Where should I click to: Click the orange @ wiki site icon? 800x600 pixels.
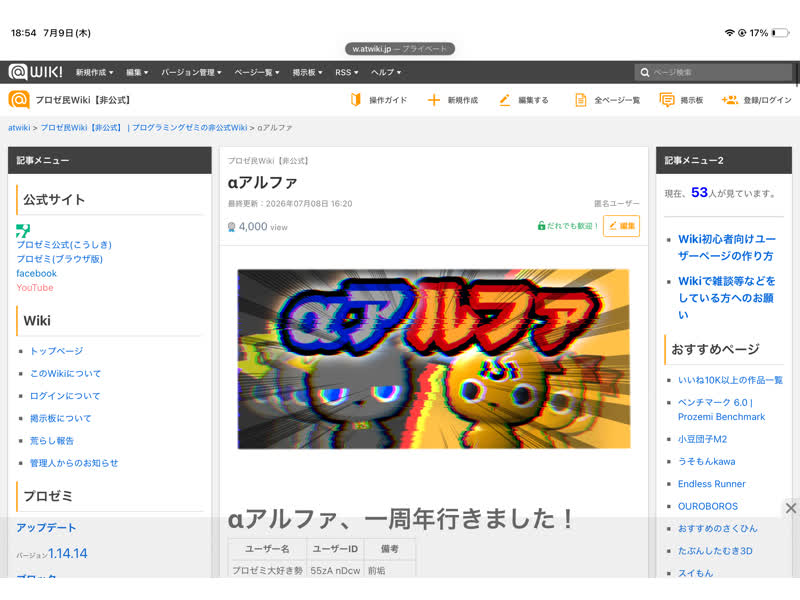pyautogui.click(x=19, y=99)
